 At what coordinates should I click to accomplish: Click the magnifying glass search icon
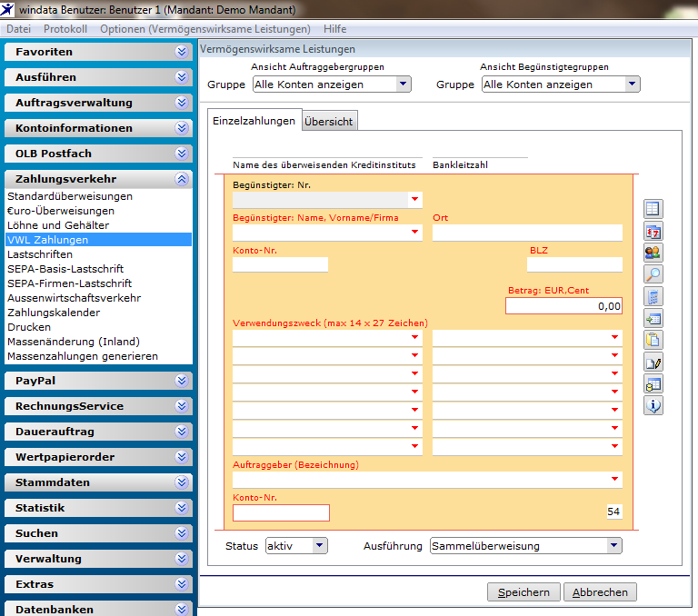coord(653,274)
